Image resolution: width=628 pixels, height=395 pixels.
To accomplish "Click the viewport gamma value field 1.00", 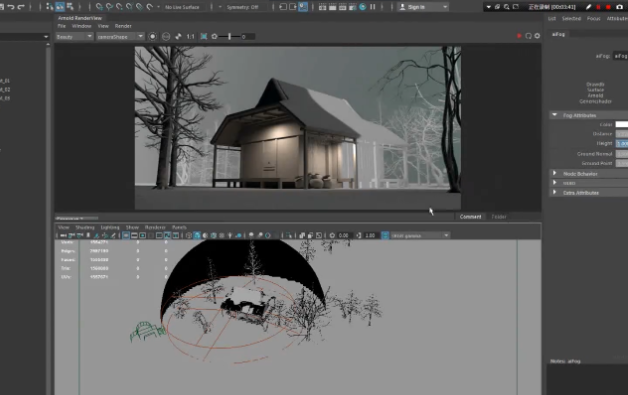I will [x=370, y=236].
